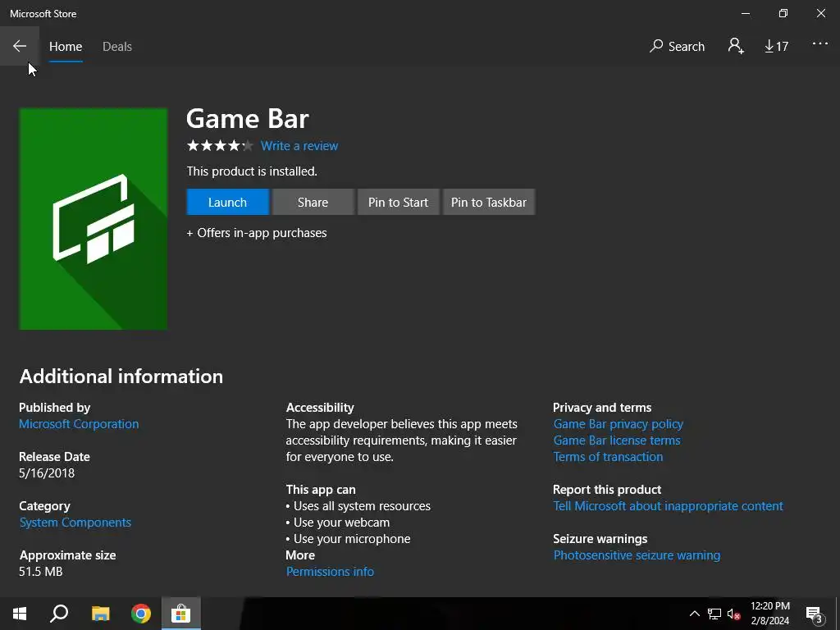Minimize the Microsoft Store window

(745, 13)
